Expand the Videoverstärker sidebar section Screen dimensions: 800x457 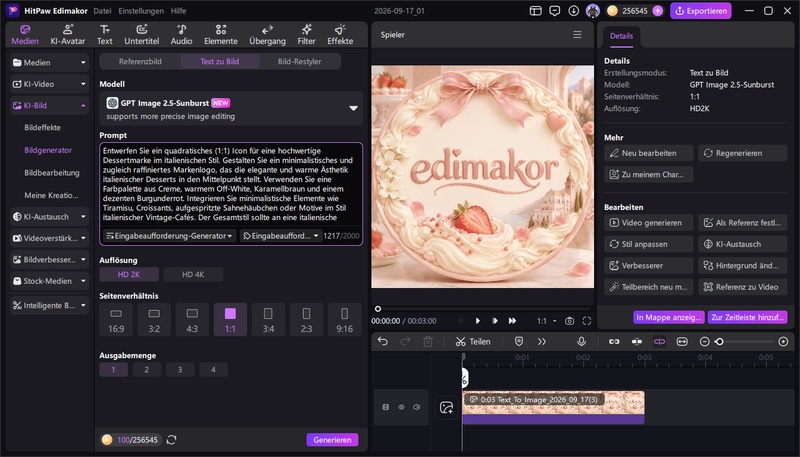coord(49,238)
